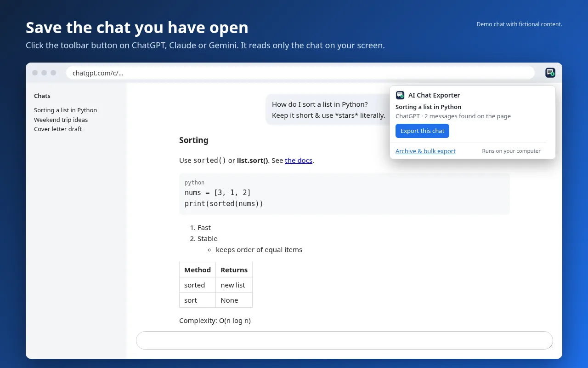588x368 pixels.
Task: Click '2 messages found on the page' text
Action: coord(468,116)
